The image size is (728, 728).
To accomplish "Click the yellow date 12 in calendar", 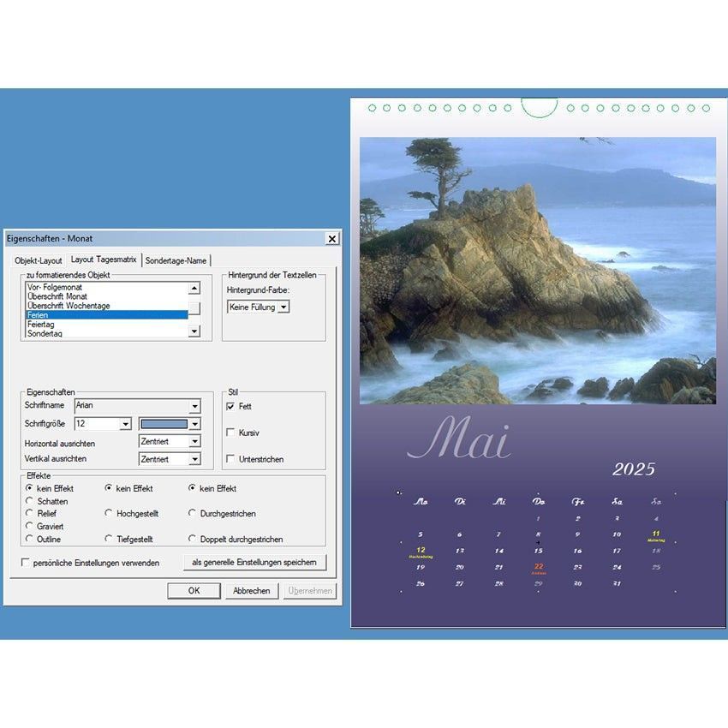I will click(x=421, y=550).
